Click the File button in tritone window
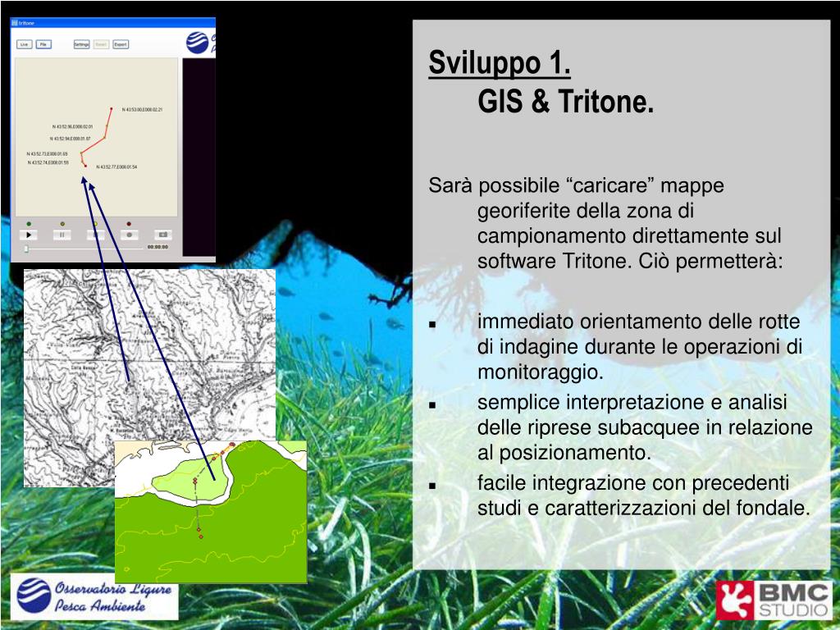The height and width of the screenshot is (630, 840). [x=44, y=44]
